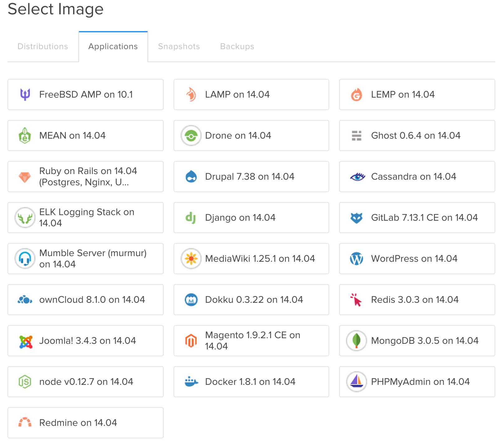
Task: Click the Magento orange hexagon icon
Action: [x=191, y=341]
